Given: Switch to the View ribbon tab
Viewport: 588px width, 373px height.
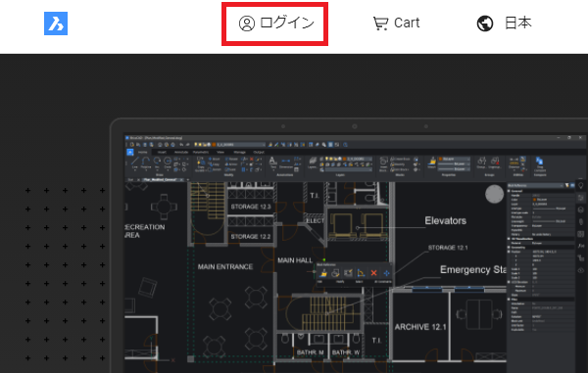Looking at the screenshot, I should point(220,152).
